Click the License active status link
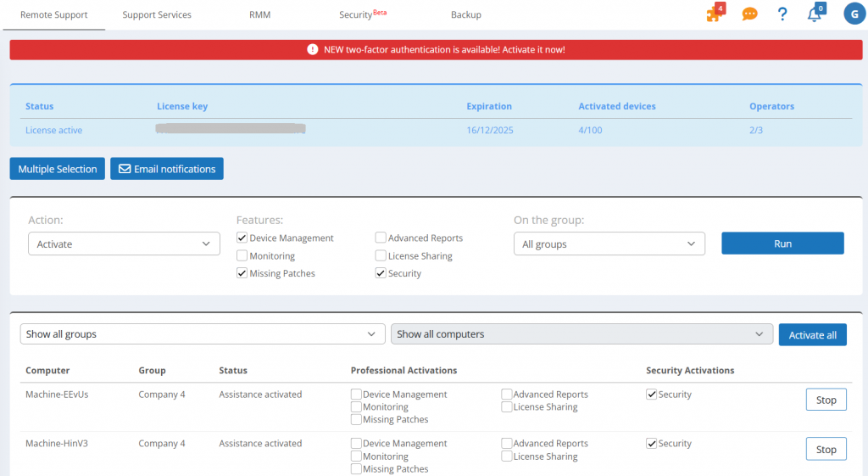 point(53,131)
